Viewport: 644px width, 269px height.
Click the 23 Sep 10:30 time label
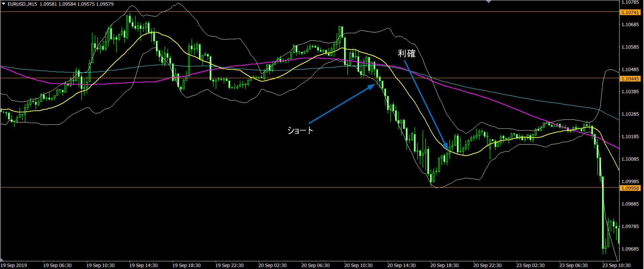tap(616, 265)
